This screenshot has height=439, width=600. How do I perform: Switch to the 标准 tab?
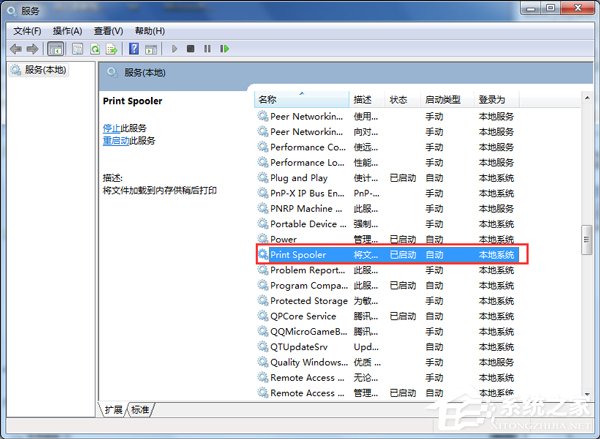click(x=140, y=410)
